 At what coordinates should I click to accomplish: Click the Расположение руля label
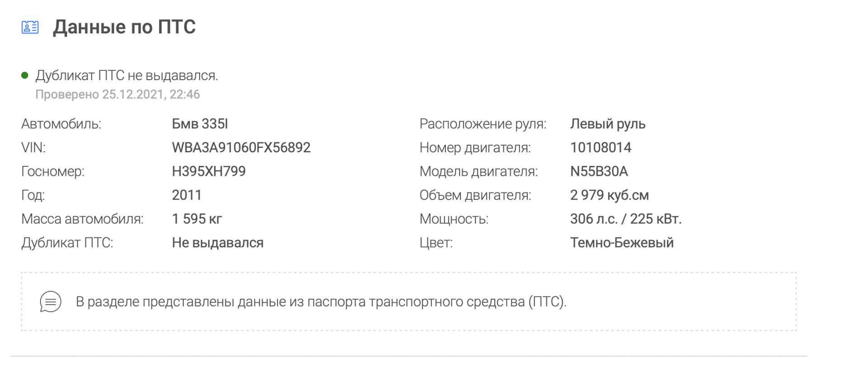click(483, 124)
